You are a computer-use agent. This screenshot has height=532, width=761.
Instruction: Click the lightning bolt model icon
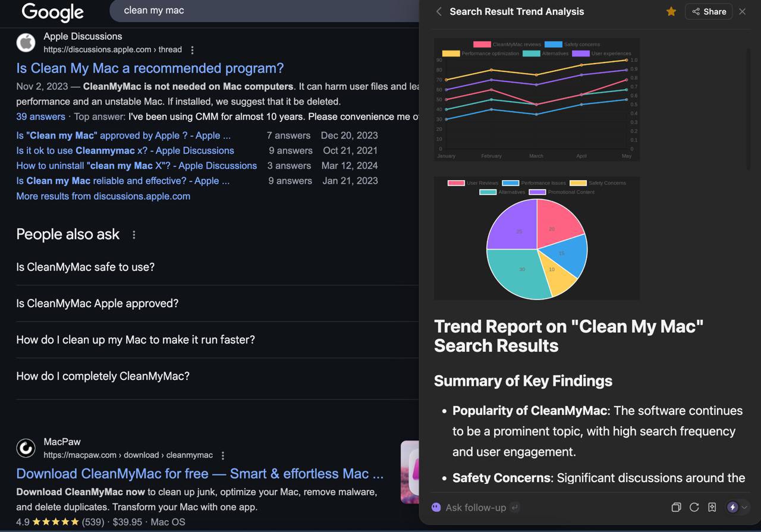click(x=732, y=507)
